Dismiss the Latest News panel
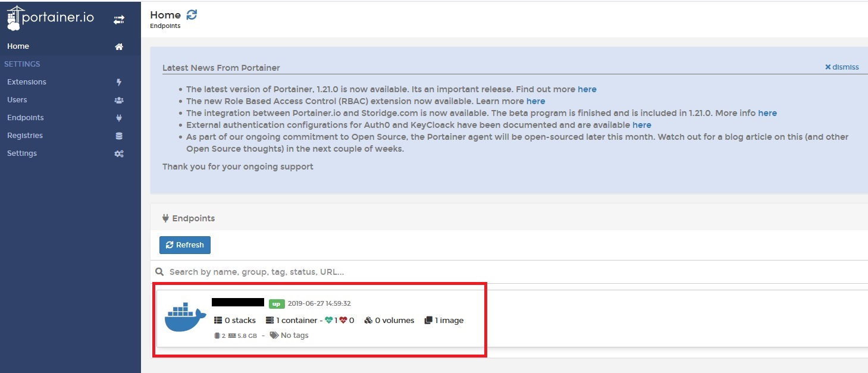Image resolution: width=868 pixels, height=373 pixels. (842, 67)
